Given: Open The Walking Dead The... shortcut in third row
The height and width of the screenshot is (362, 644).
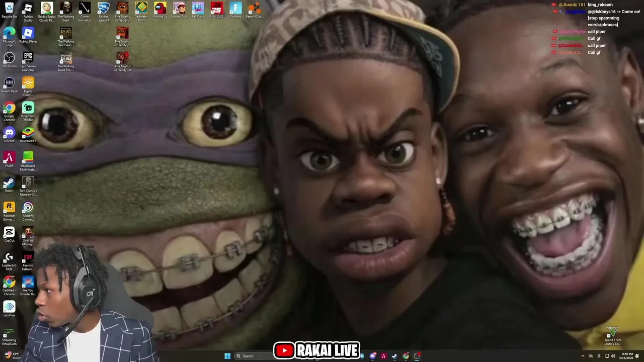Looking at the screenshot, I should click(66, 62).
